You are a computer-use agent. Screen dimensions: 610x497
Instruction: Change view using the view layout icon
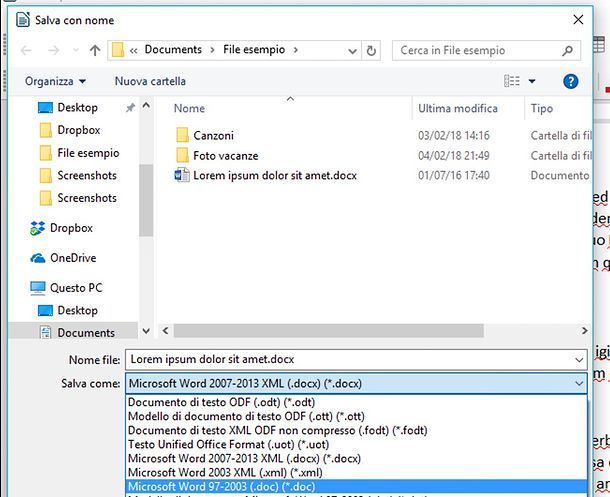tap(512, 81)
